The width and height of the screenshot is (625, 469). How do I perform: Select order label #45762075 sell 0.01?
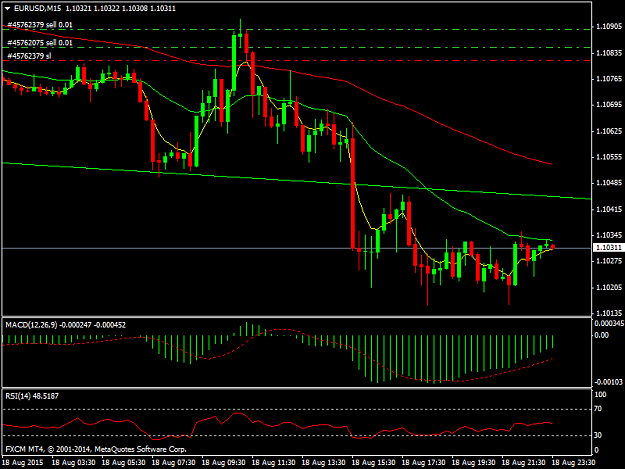click(40, 43)
